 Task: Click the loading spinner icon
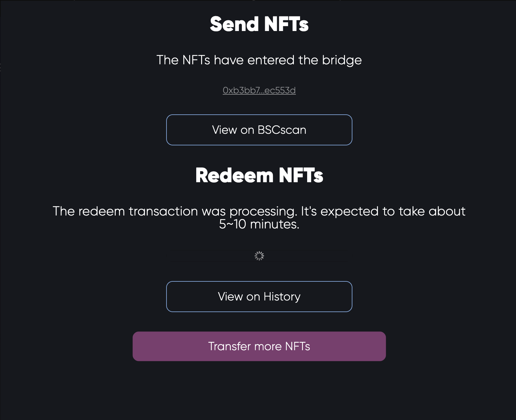coord(259,256)
